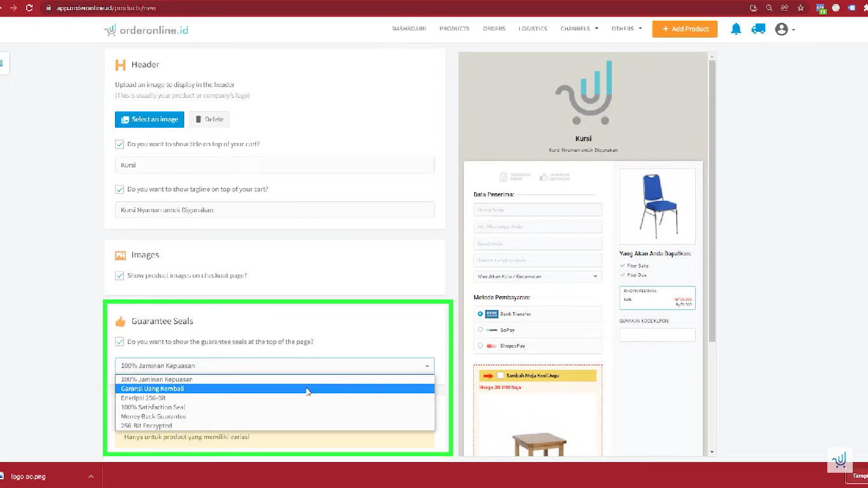Choose Garansi Uang Kembali from the list
This screenshot has width=868, height=488.
[x=153, y=388]
